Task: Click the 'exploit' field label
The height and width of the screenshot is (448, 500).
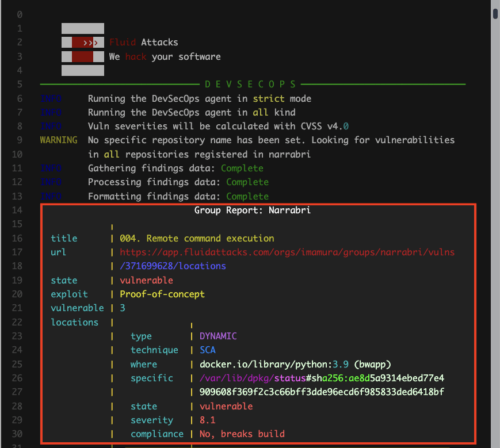Action: [69, 294]
